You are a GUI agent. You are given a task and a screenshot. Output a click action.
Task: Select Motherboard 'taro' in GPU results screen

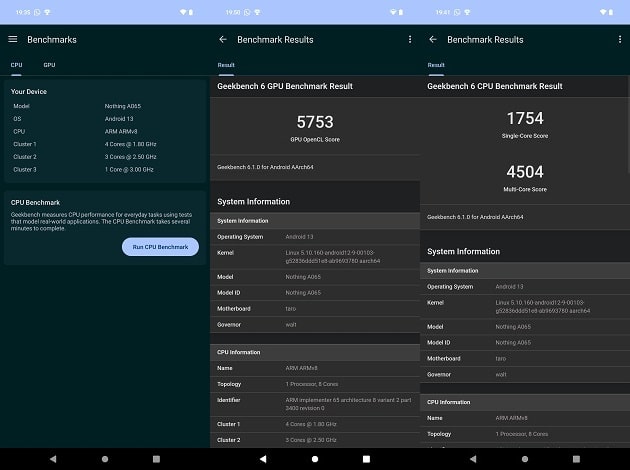pos(290,309)
